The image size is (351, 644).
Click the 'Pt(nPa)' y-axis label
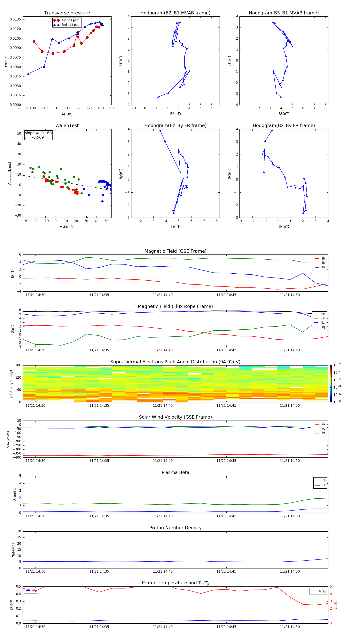pos(6,61)
